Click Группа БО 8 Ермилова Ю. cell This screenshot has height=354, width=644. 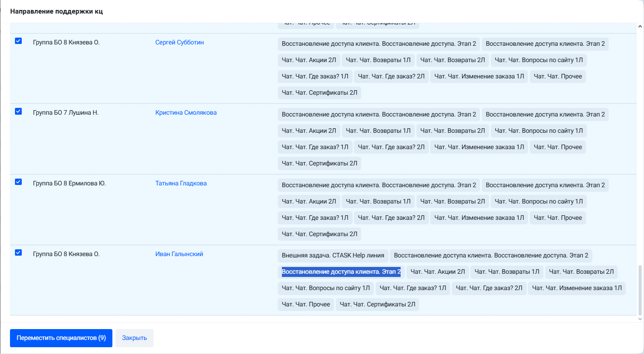click(69, 183)
